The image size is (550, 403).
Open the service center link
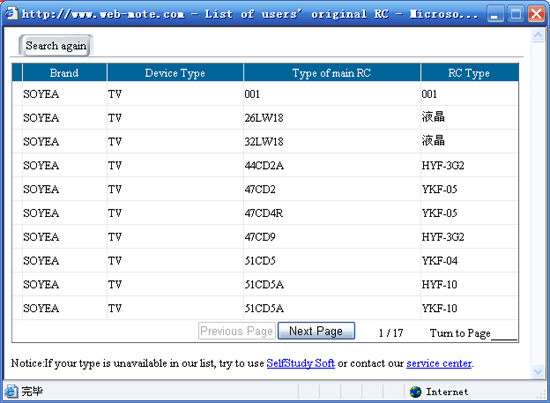coord(439,363)
